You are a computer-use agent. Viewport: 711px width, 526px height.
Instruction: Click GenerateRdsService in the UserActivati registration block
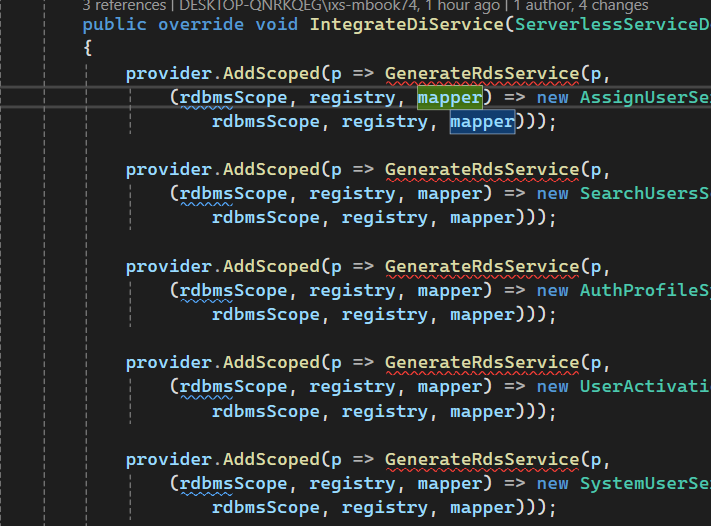482,362
